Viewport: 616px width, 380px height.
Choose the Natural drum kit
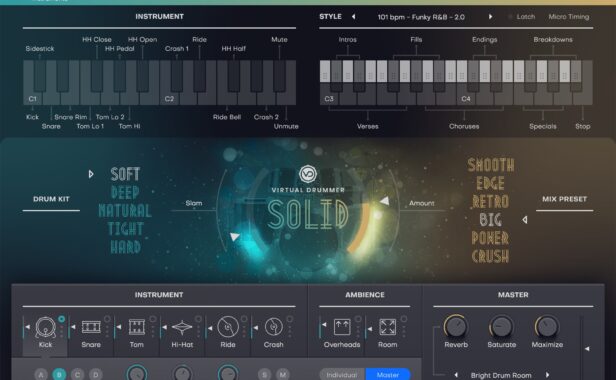coord(125,211)
